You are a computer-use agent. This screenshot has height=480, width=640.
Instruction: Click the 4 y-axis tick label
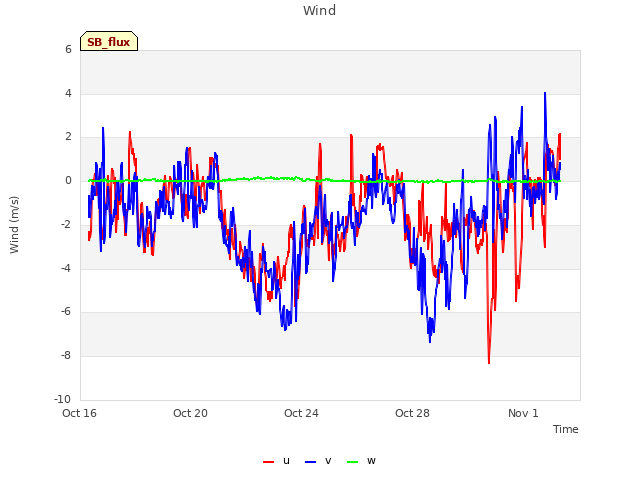[68, 93]
